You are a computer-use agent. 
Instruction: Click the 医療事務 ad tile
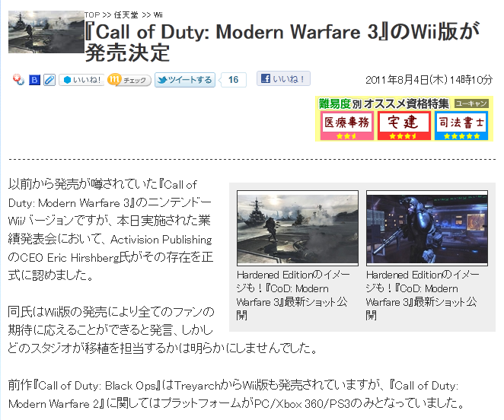tap(347, 126)
